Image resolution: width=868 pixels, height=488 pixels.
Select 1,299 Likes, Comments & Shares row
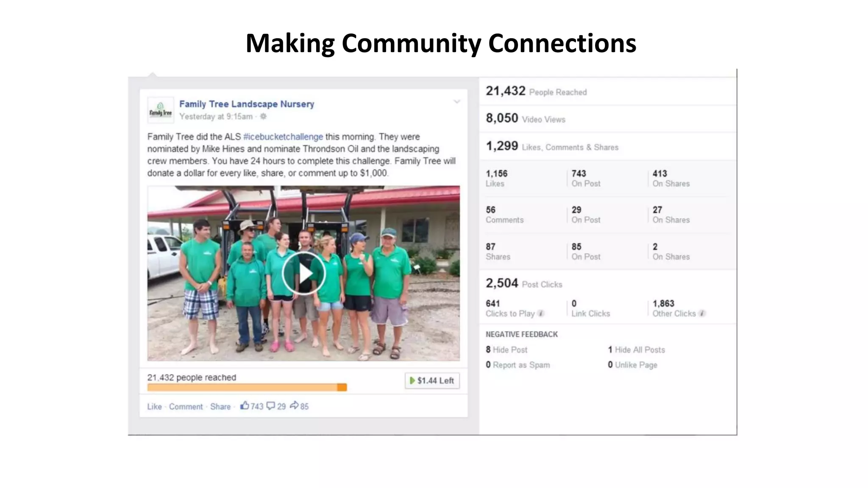pos(608,147)
